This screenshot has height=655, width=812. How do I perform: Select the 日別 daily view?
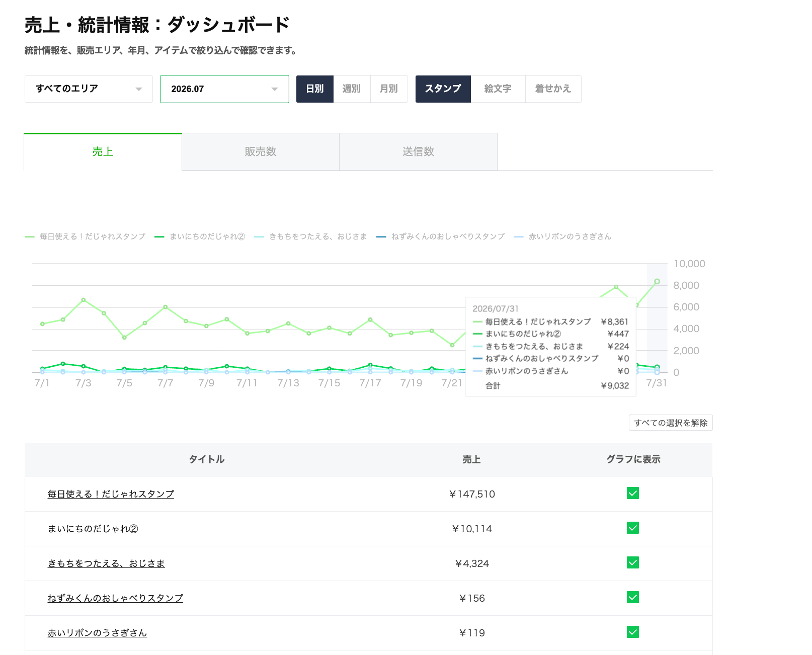point(315,89)
